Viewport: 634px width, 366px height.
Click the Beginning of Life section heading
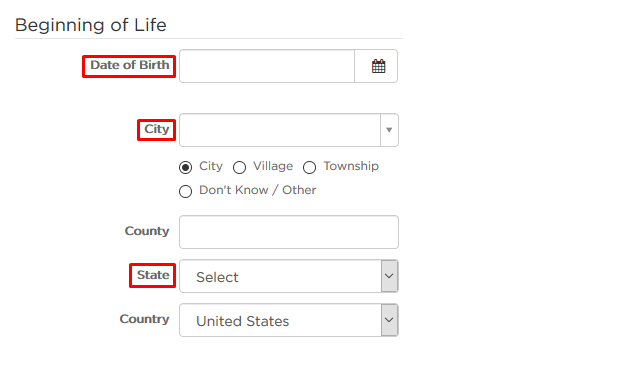tap(91, 25)
